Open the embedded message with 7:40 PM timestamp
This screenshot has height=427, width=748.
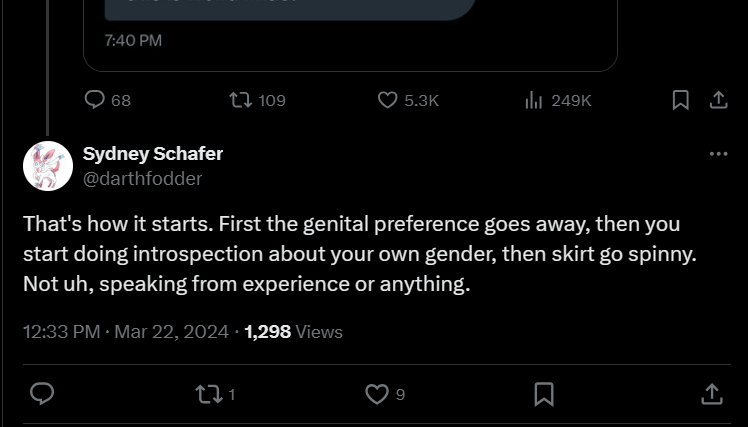(350, 35)
